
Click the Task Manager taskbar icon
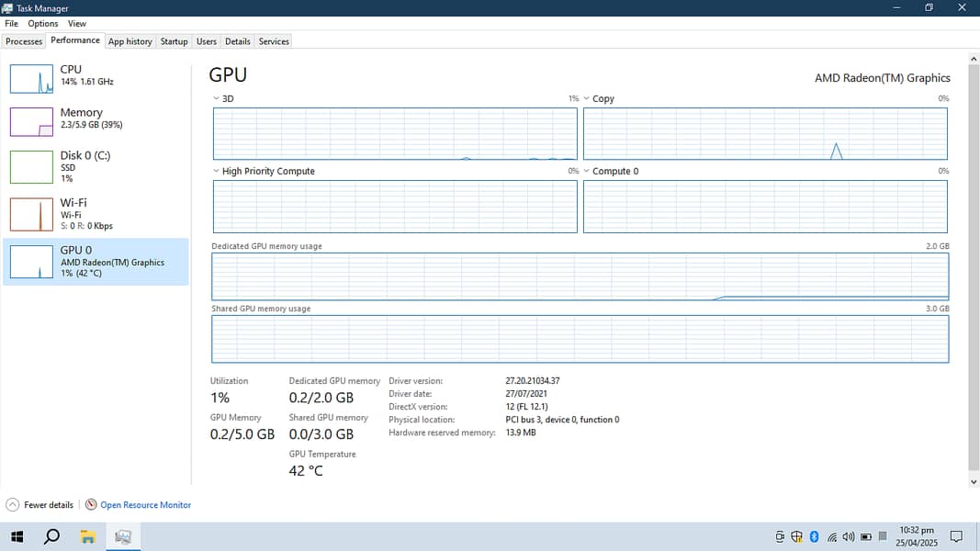123,536
